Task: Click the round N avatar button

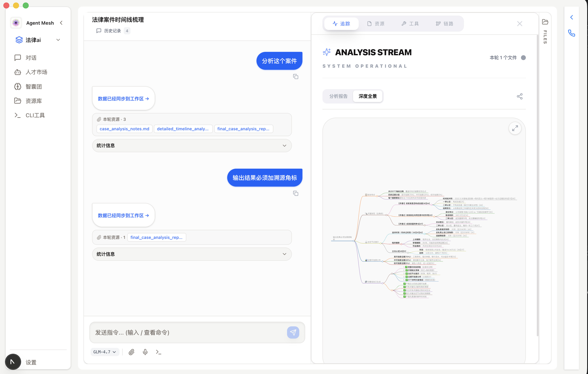Action: tap(13, 362)
